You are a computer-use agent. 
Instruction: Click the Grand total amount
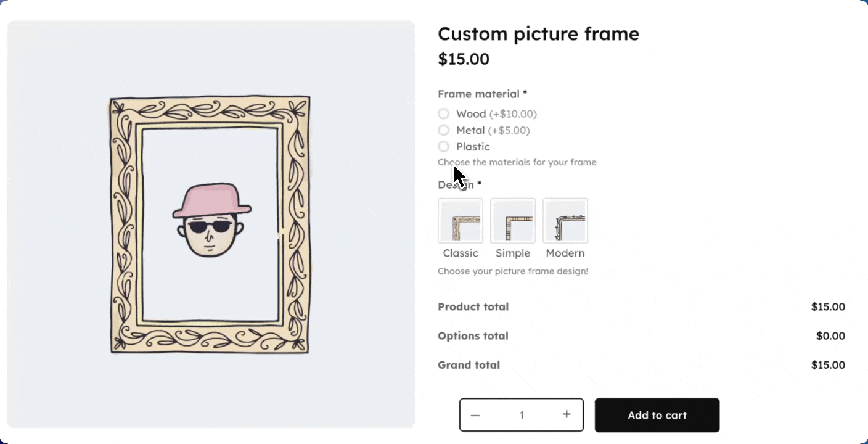828,365
